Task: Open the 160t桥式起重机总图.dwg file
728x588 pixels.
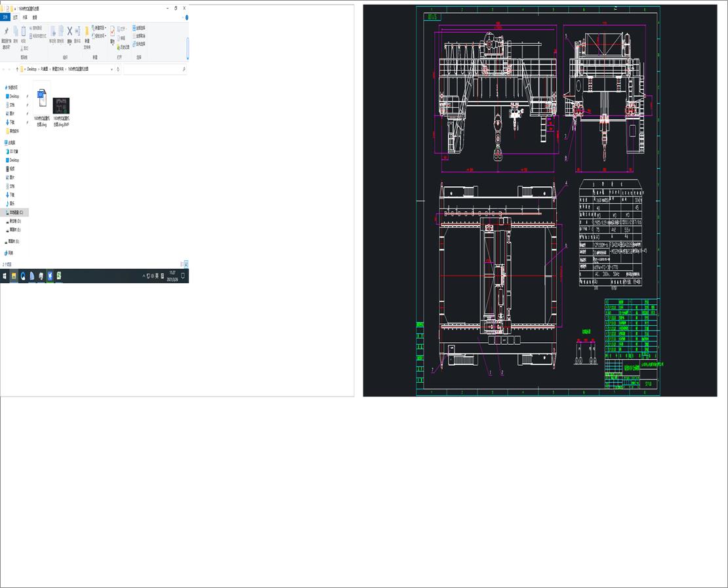Action: pos(42,98)
